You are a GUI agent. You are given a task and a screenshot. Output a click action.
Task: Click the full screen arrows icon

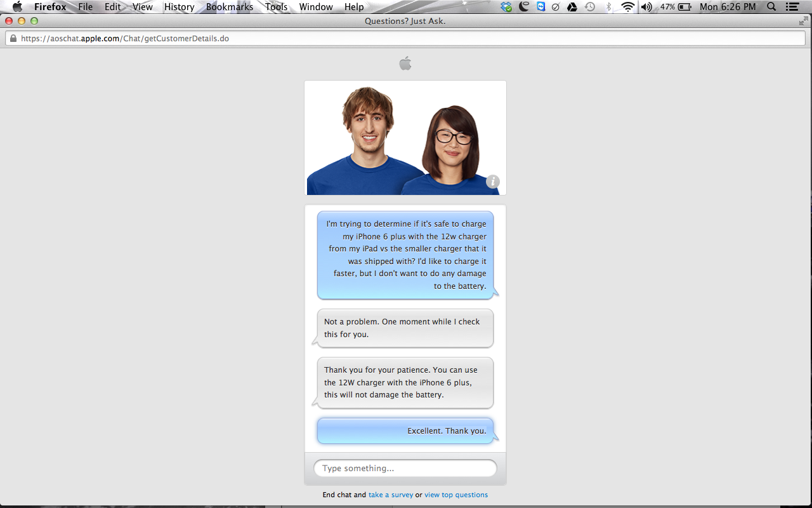point(804,21)
